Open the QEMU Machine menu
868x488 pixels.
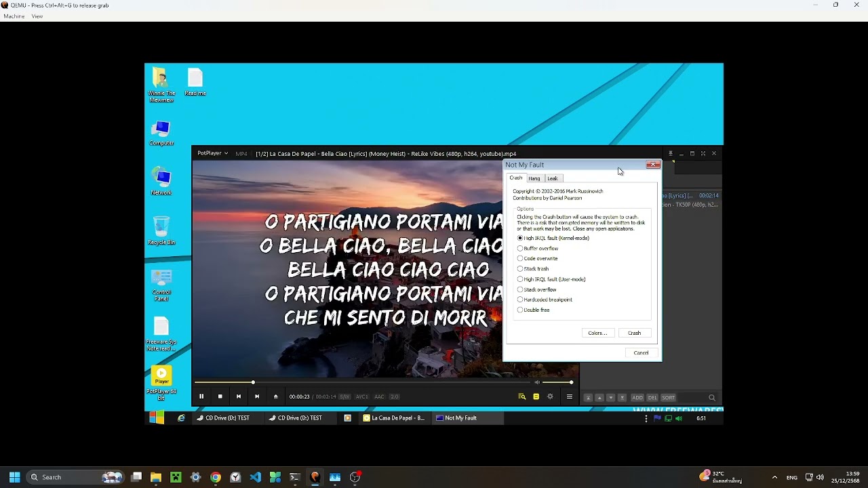(14, 16)
